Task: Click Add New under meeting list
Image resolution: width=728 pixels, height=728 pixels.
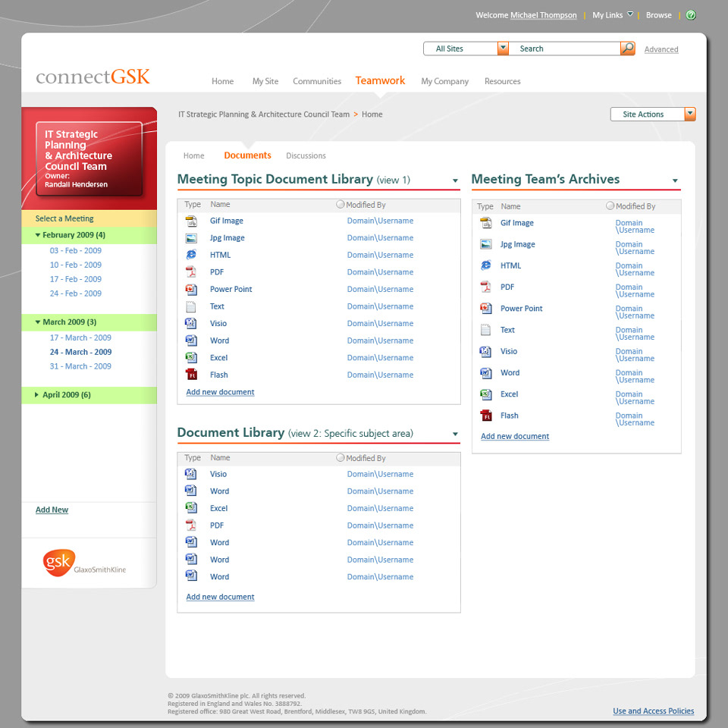Action: point(52,510)
